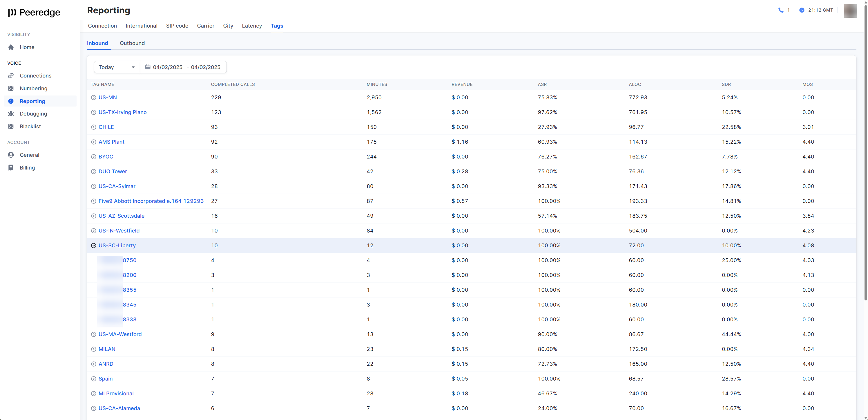This screenshot has width=868, height=420.
Task: Switch to the Outbound tab
Action: pyautogui.click(x=132, y=43)
